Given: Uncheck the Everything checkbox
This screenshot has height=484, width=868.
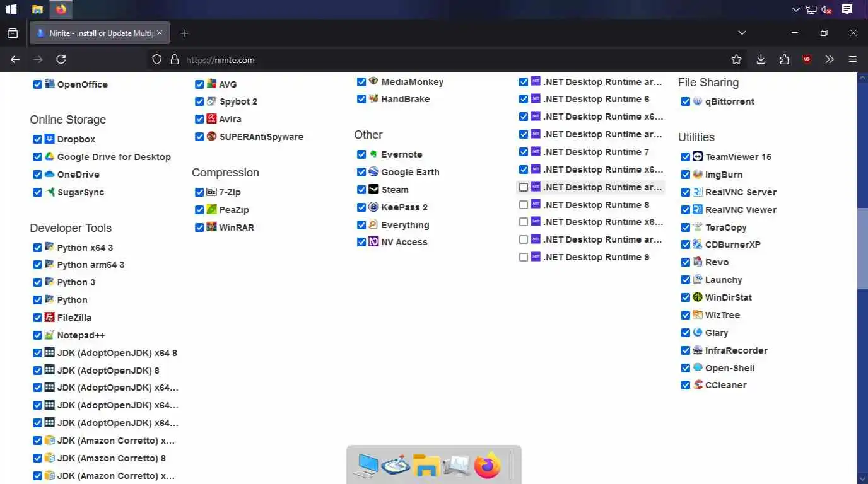Looking at the screenshot, I should click(361, 225).
